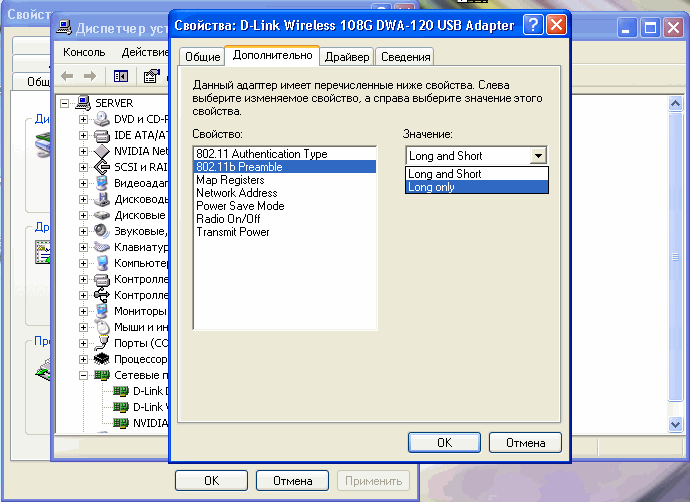The width and height of the screenshot is (690, 502).
Task: Select the NVIDIA network adapter entry
Action: pyautogui.click(x=150, y=423)
